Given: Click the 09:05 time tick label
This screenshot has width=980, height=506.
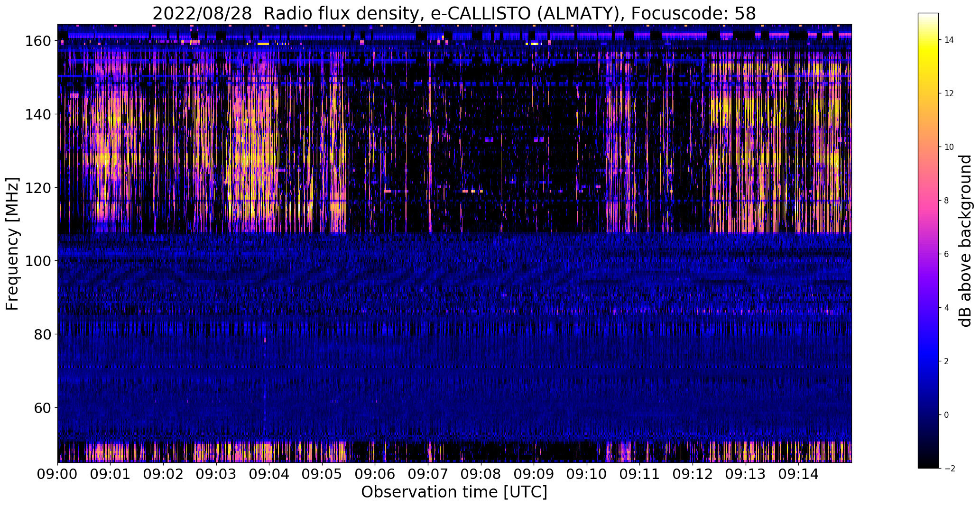Looking at the screenshot, I should 323,474.
